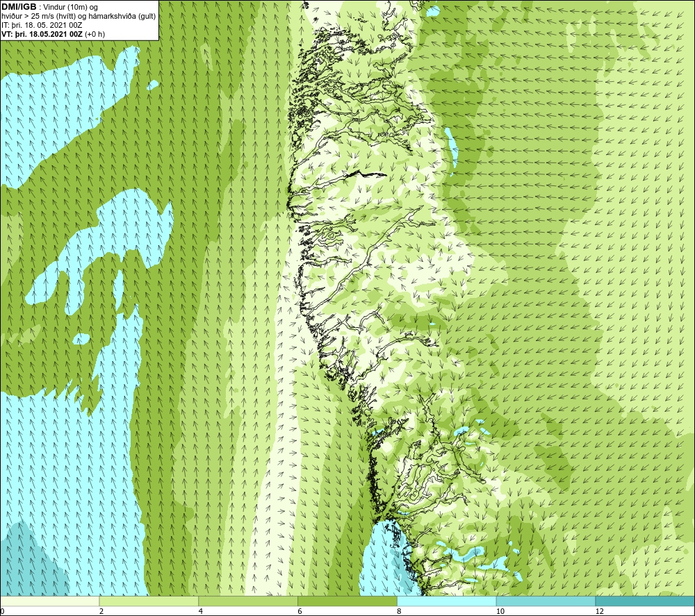Click the teal 10–12 m/s scale segment

coord(546,601)
